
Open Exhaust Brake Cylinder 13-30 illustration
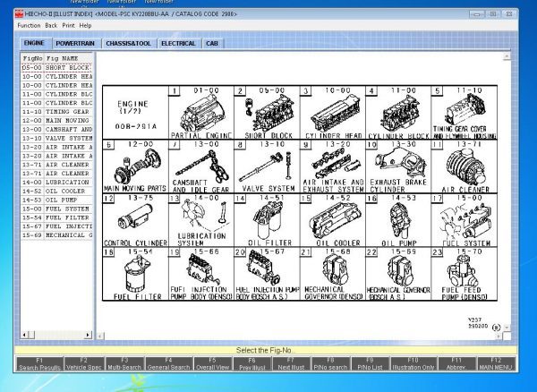click(x=398, y=166)
